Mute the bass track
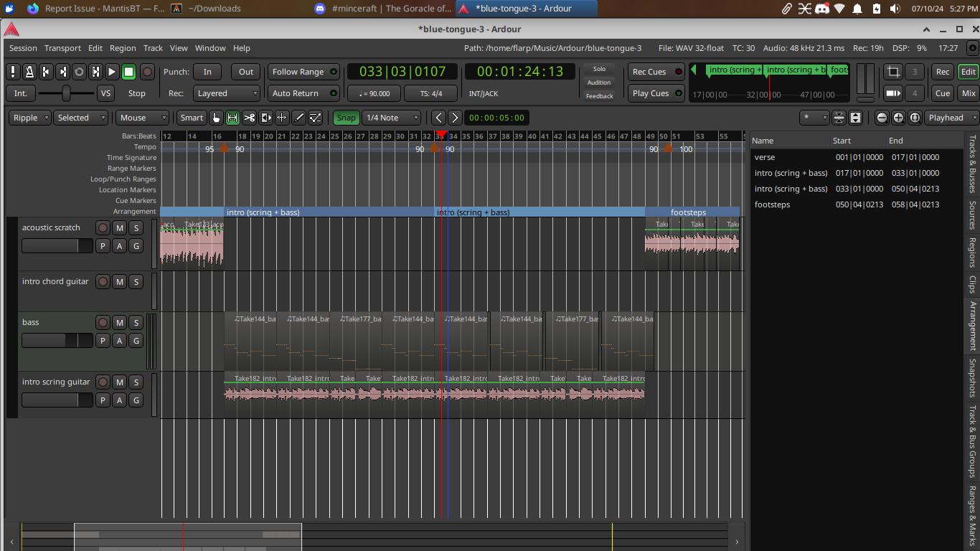 tap(119, 323)
